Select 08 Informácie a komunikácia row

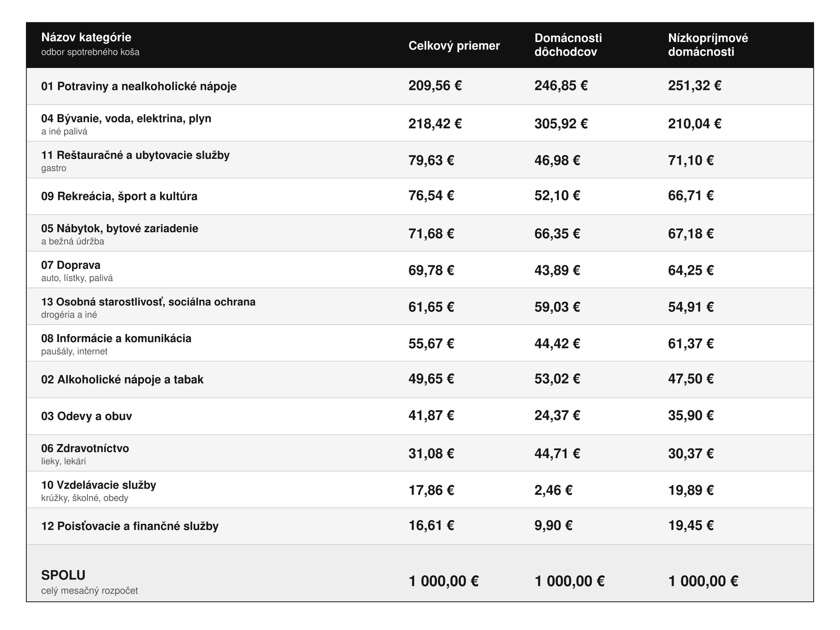click(x=420, y=343)
